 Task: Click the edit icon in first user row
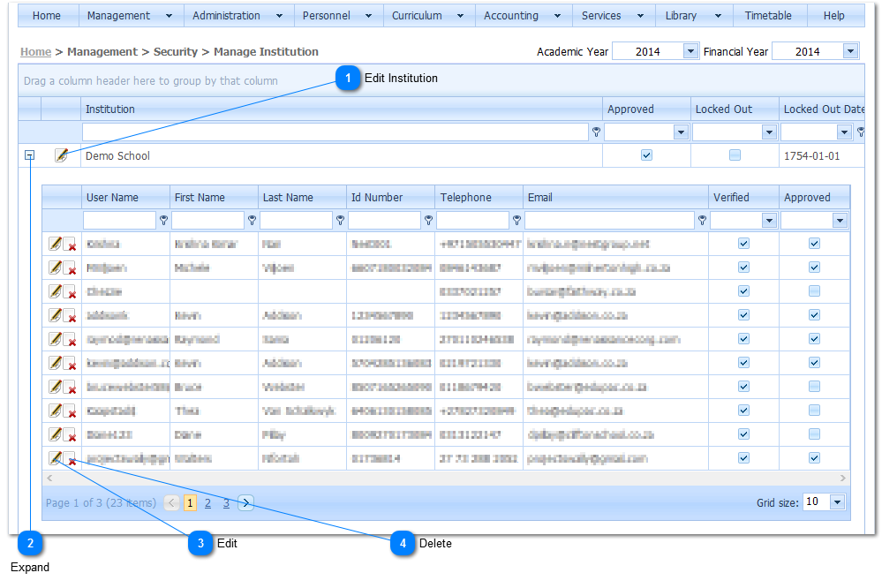coord(55,243)
